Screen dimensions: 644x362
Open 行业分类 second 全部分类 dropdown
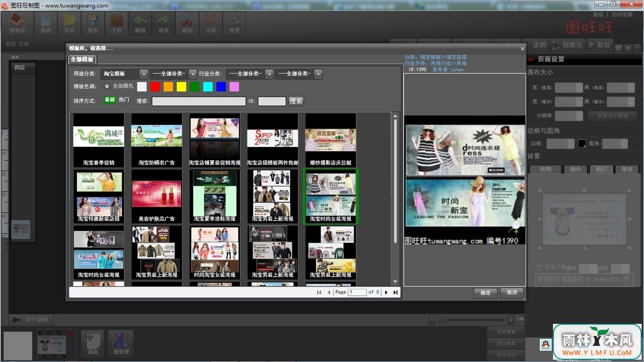(x=299, y=74)
